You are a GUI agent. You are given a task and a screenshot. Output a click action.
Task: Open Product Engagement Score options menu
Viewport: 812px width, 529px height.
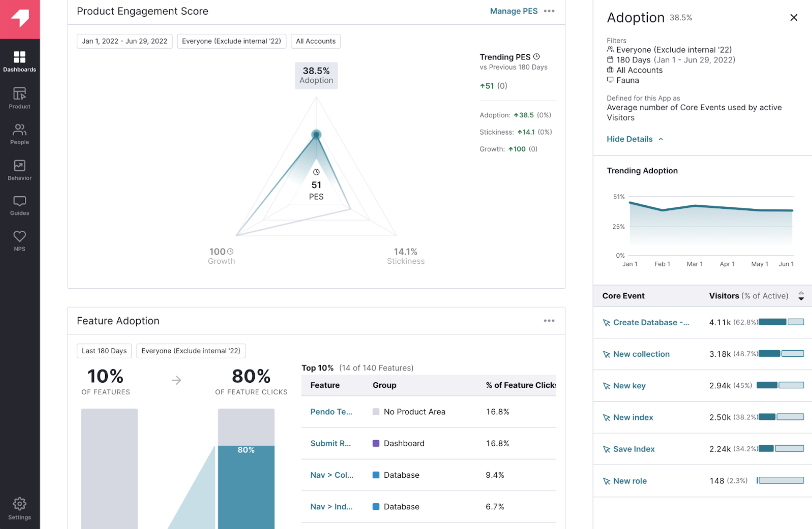[x=549, y=11]
